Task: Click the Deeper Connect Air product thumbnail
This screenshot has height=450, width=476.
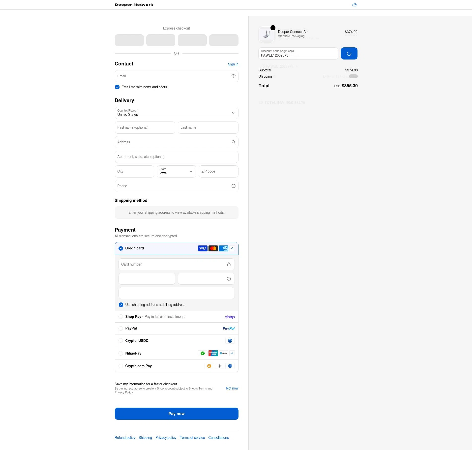Action: (267, 34)
